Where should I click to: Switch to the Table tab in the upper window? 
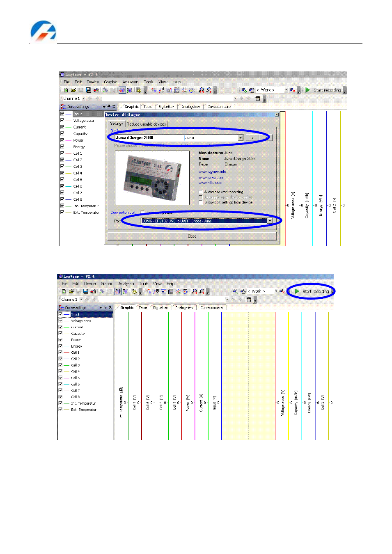click(148, 107)
